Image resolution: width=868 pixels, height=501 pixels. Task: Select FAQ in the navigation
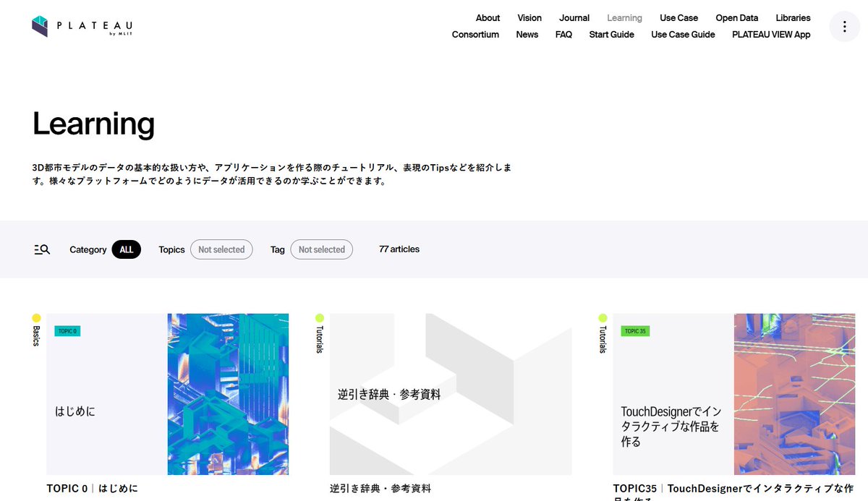563,34
